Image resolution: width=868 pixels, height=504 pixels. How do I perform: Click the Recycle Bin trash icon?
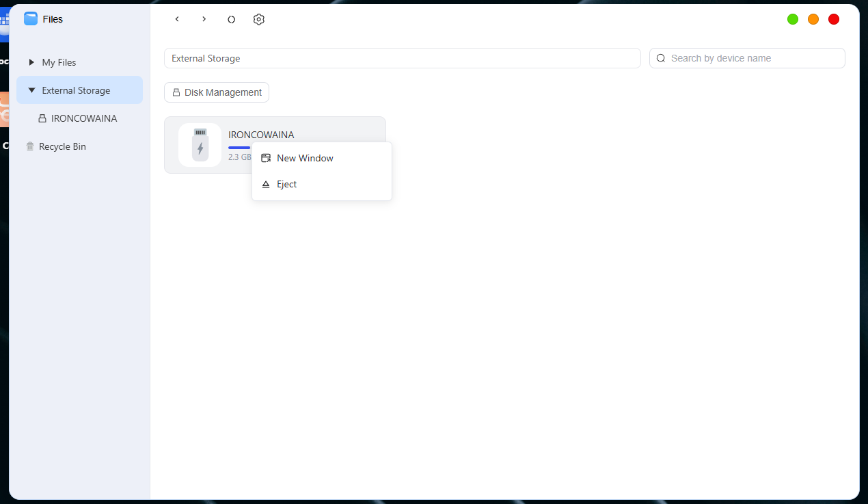30,146
